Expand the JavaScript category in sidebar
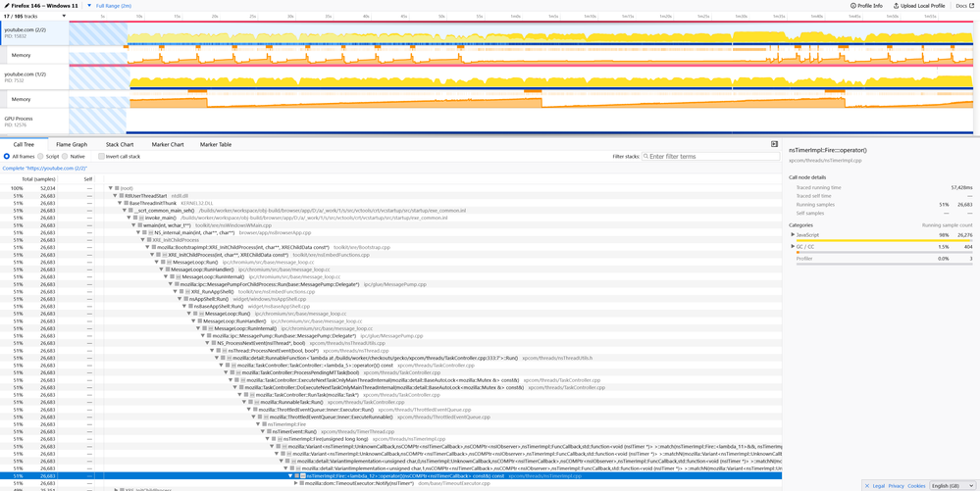This screenshot has width=980, height=491. [x=794, y=235]
